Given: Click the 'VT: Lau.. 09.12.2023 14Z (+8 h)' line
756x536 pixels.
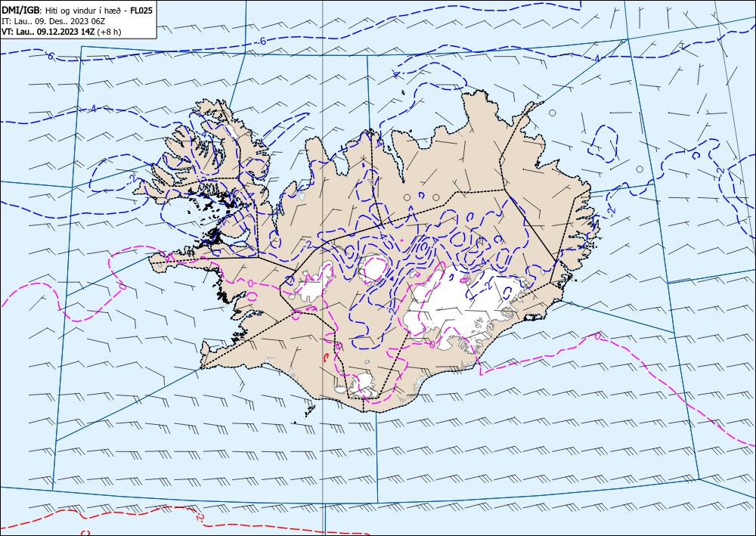Looking at the screenshot, I should (x=61, y=32).
